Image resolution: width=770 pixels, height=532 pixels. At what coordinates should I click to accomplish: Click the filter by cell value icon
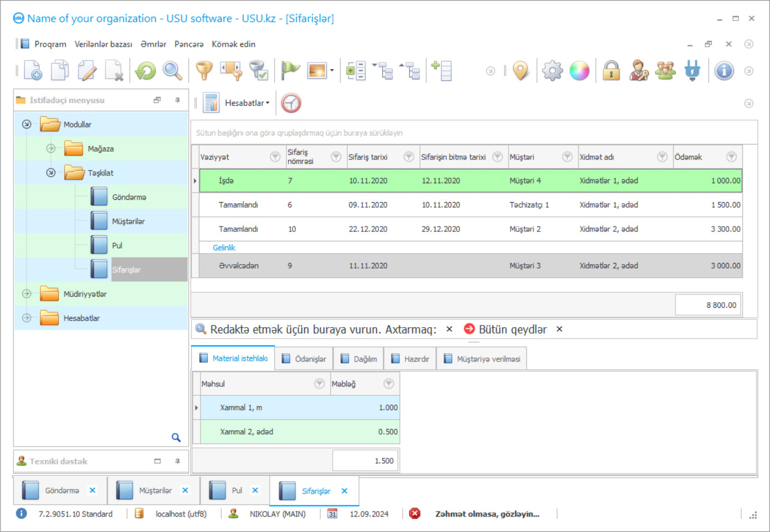coord(232,71)
